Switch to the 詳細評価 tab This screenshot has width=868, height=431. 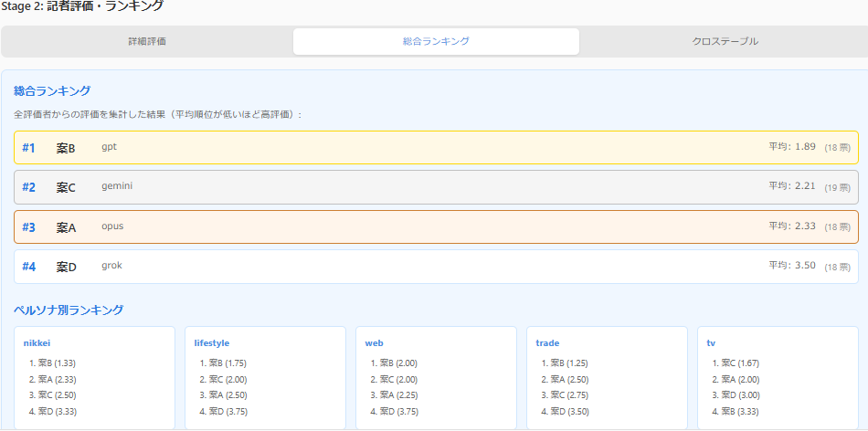(x=146, y=42)
